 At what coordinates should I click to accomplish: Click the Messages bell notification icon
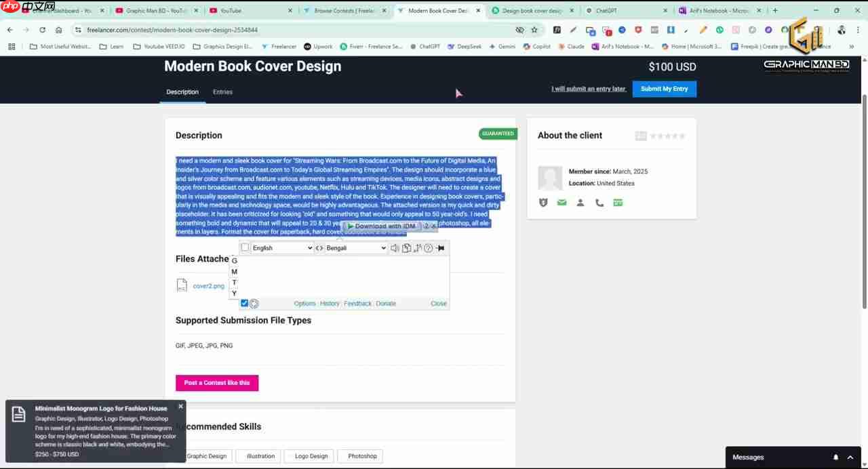coord(835,457)
